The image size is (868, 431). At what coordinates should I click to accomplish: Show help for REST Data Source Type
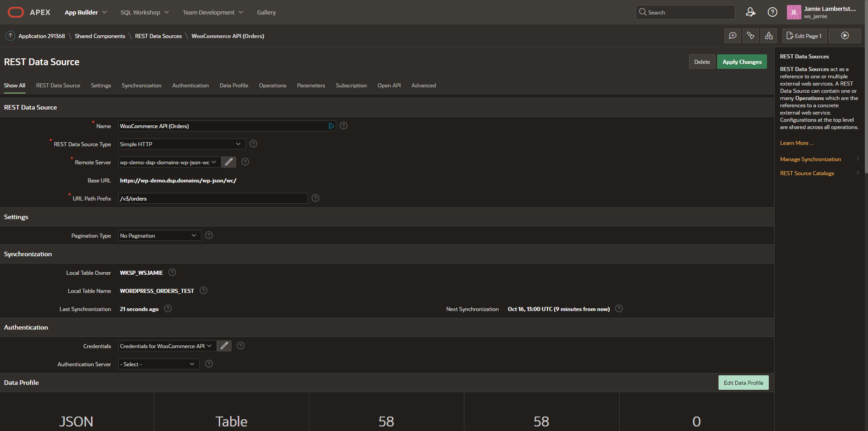[253, 144]
